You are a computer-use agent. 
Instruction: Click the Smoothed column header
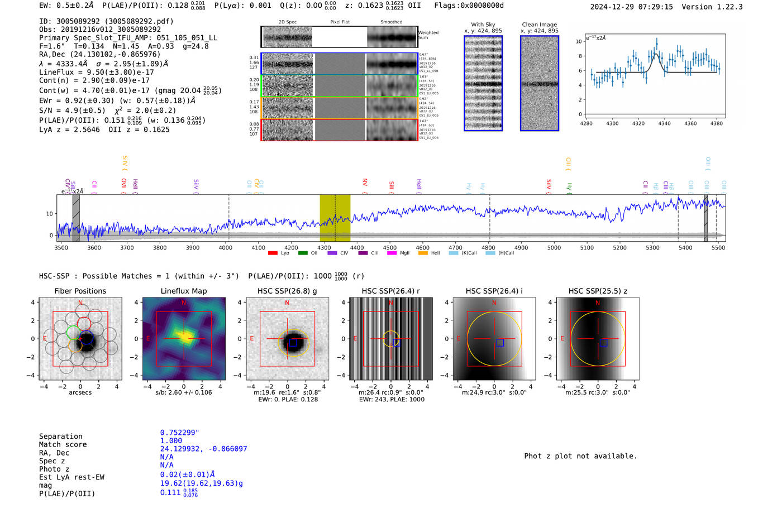click(392, 22)
